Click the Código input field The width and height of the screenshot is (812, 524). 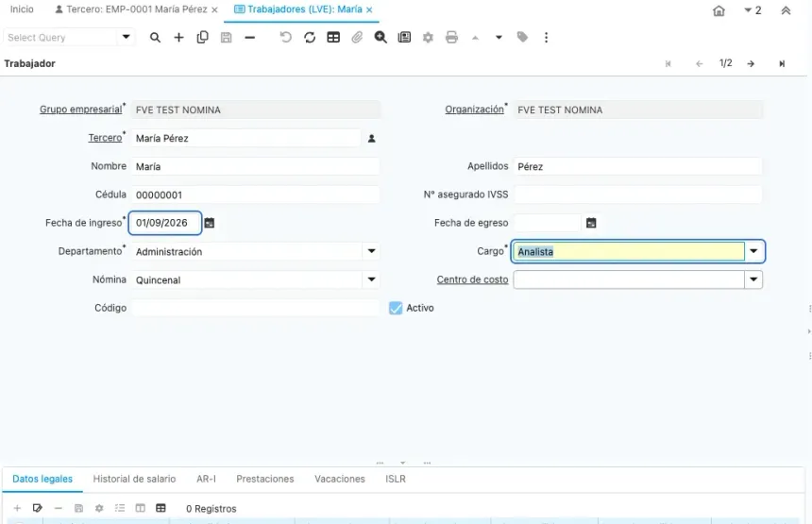point(255,308)
